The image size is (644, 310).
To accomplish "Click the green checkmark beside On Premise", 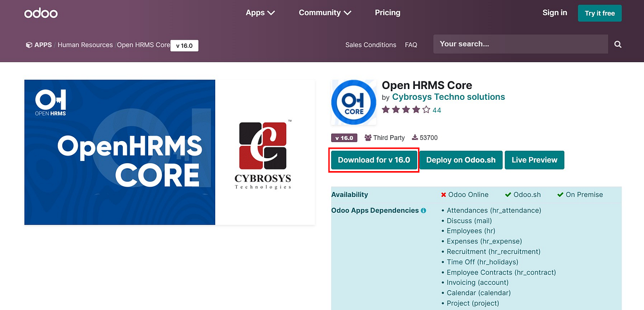I will tap(560, 194).
